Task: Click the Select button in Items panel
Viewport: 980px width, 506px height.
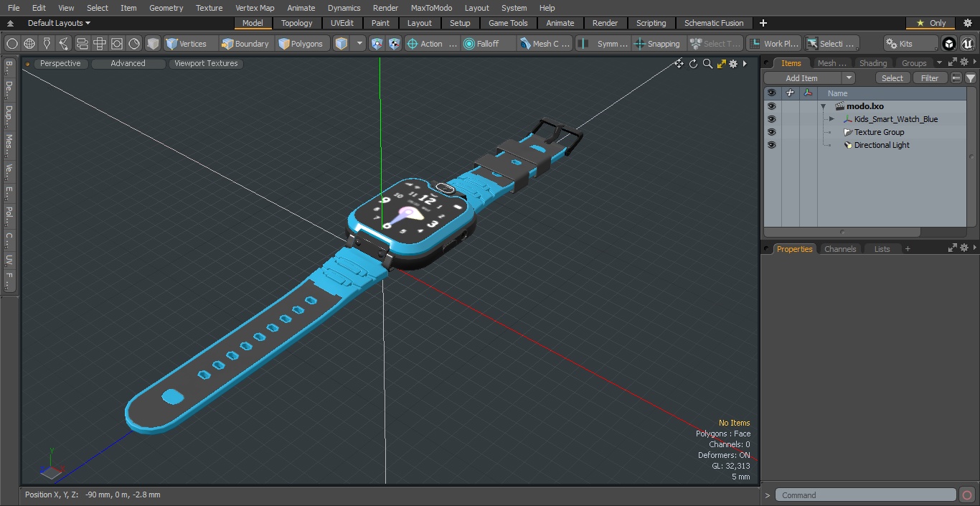Action: pos(892,78)
